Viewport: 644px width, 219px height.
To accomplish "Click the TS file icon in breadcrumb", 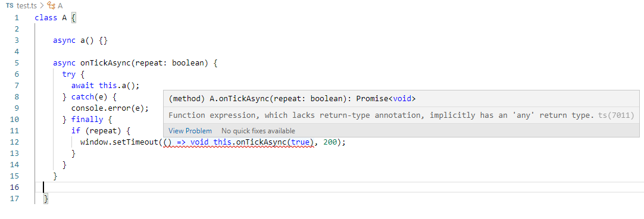I will [10, 5].
